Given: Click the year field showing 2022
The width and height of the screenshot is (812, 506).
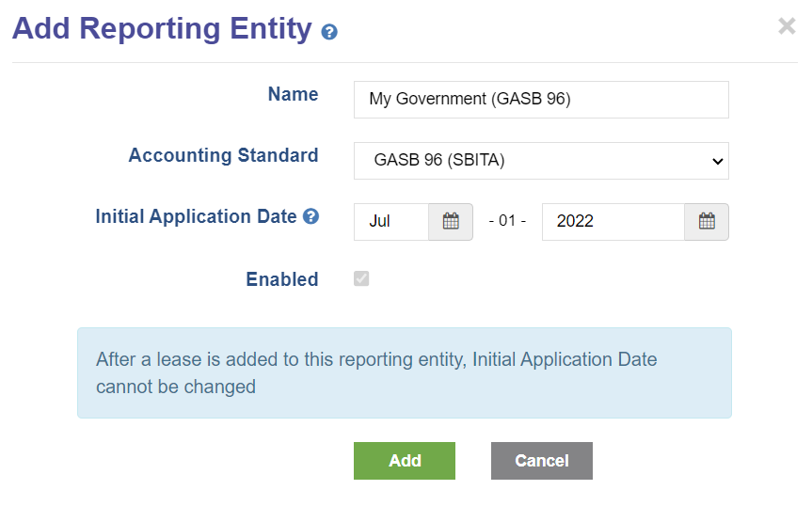Looking at the screenshot, I should tap(613, 221).
